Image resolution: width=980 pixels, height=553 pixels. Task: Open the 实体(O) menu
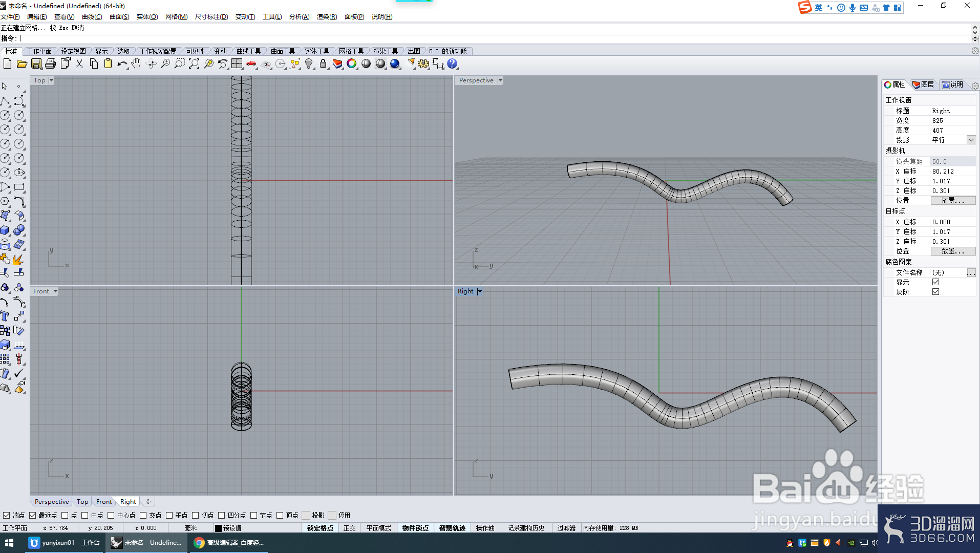[147, 17]
